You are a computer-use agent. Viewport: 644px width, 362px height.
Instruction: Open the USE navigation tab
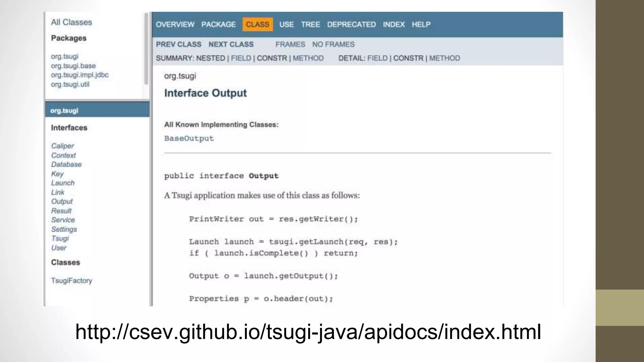coord(286,25)
